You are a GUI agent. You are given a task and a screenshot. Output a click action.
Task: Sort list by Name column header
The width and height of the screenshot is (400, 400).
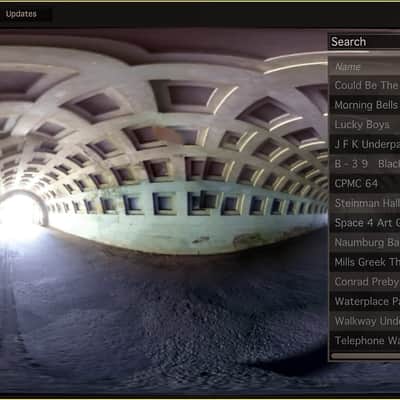pyautogui.click(x=365, y=67)
